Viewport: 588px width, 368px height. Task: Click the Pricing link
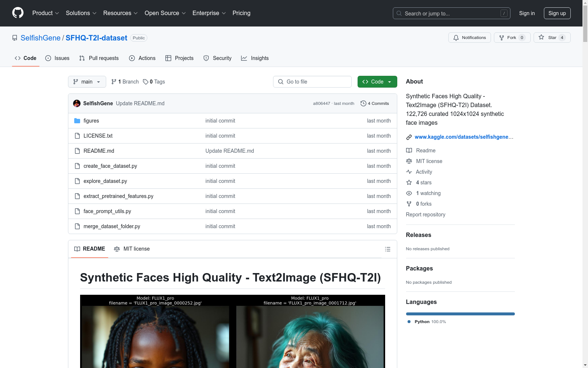coord(241,13)
